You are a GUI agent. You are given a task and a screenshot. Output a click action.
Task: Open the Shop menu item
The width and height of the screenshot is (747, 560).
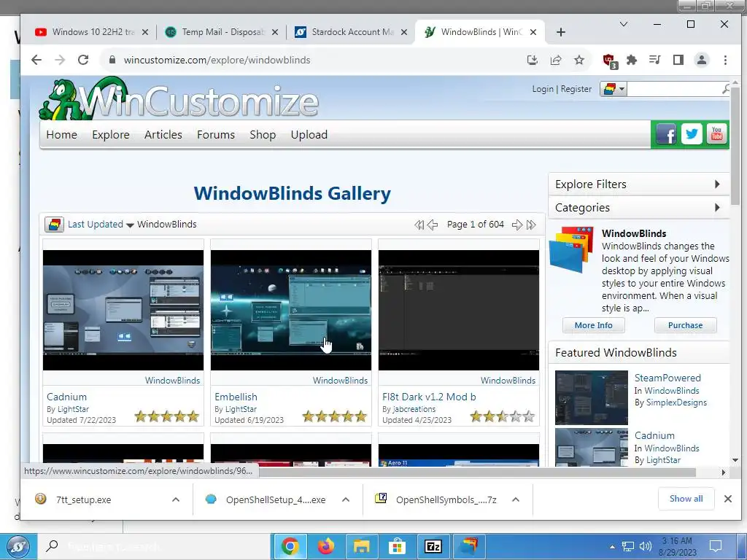(263, 135)
